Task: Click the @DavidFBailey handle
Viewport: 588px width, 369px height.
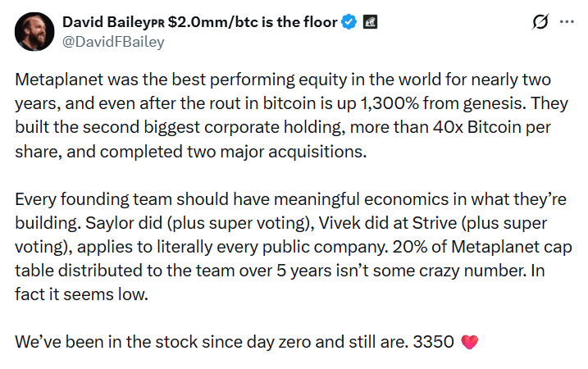Action: tap(113, 42)
